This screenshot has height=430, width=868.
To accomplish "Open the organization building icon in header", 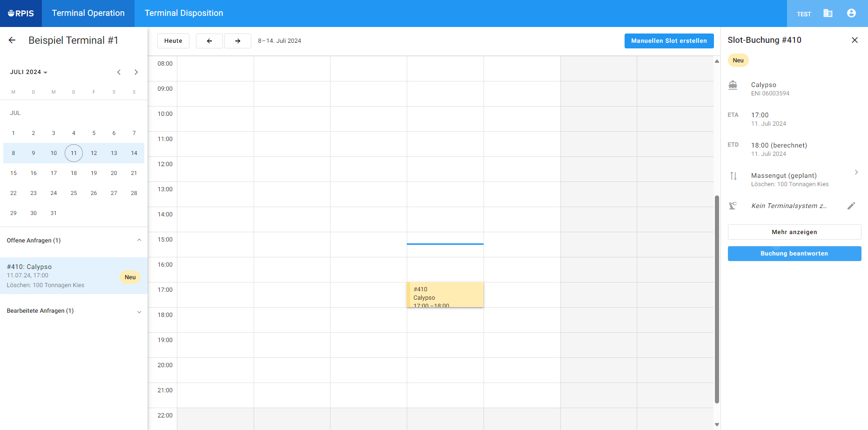I will 828,13.
